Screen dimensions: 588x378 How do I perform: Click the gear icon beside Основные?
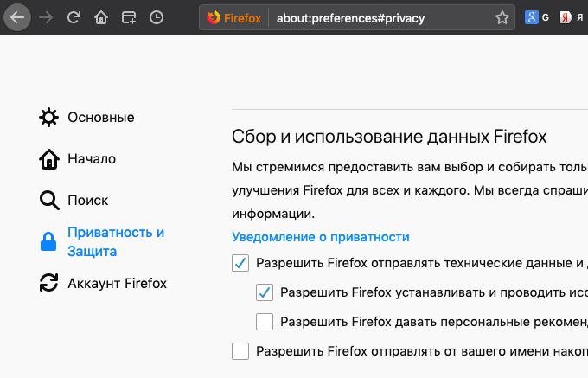(x=48, y=118)
